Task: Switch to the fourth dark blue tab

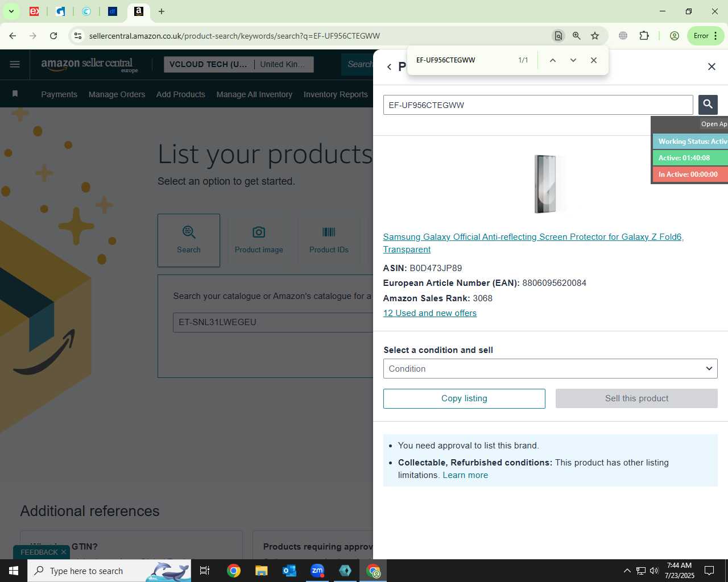Action: (x=113, y=11)
